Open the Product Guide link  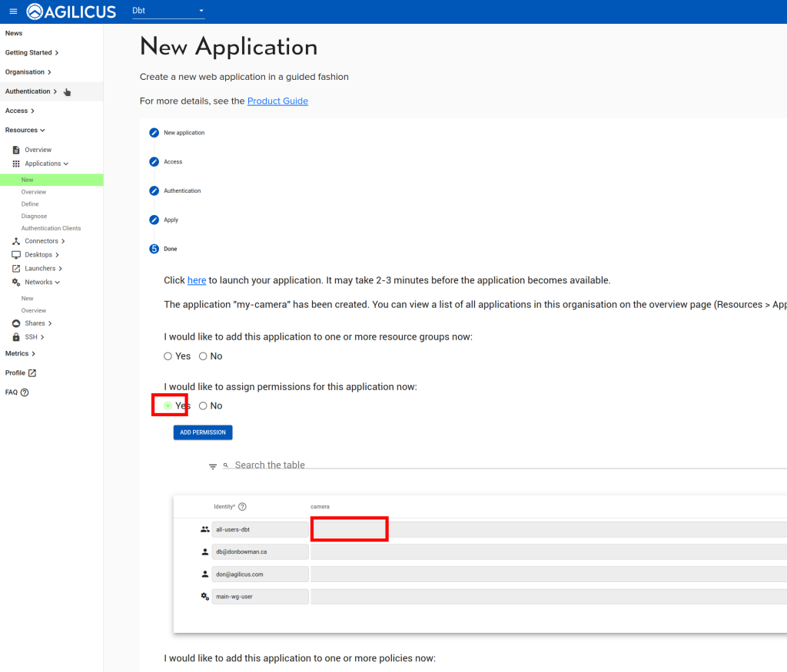click(x=277, y=101)
